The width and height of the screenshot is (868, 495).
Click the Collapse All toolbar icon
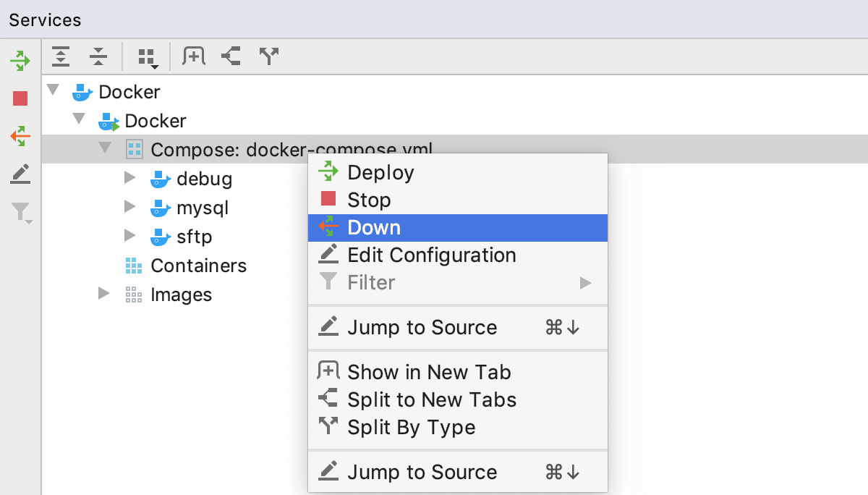pyautogui.click(x=99, y=56)
